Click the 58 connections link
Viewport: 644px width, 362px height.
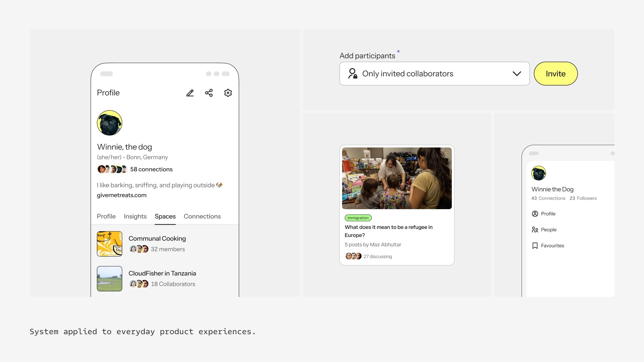151,169
